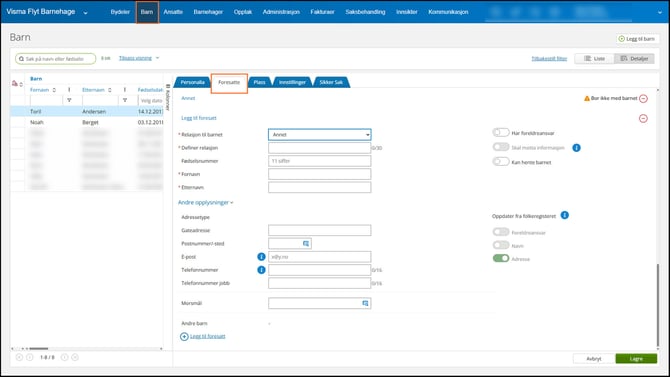Screen dimensions: 670x377
Task: Click the vertical scrollbar of the details panel
Action: tap(658, 306)
